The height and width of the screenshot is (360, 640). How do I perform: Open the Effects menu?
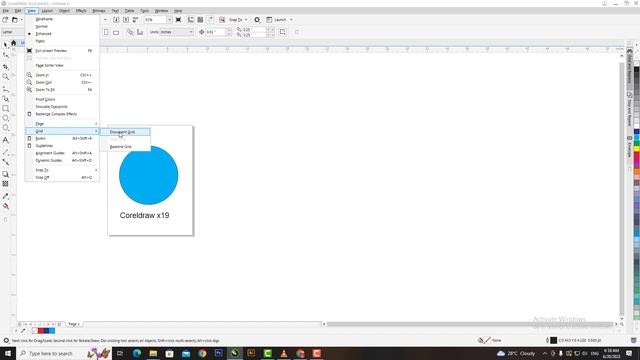click(81, 11)
